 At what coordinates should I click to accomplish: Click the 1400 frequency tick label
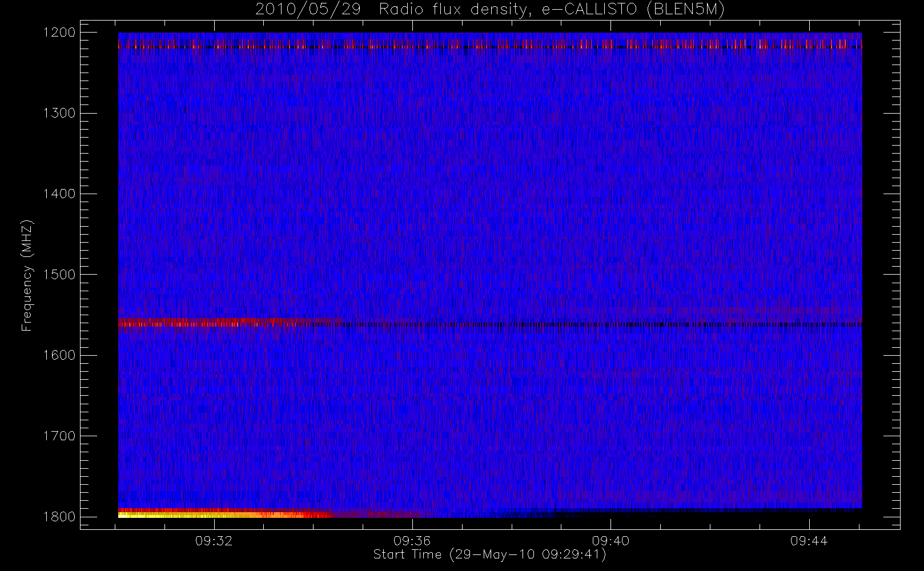click(59, 194)
